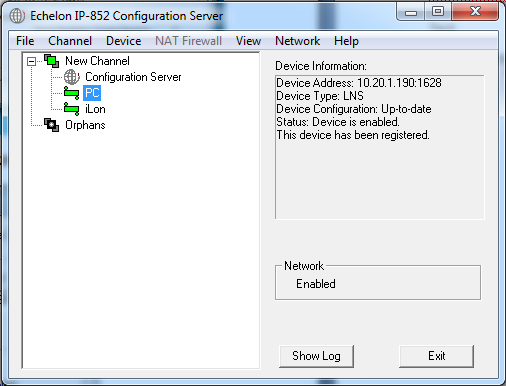
Task: Select the Orphans tree entry
Action: pyautogui.click(x=85, y=125)
